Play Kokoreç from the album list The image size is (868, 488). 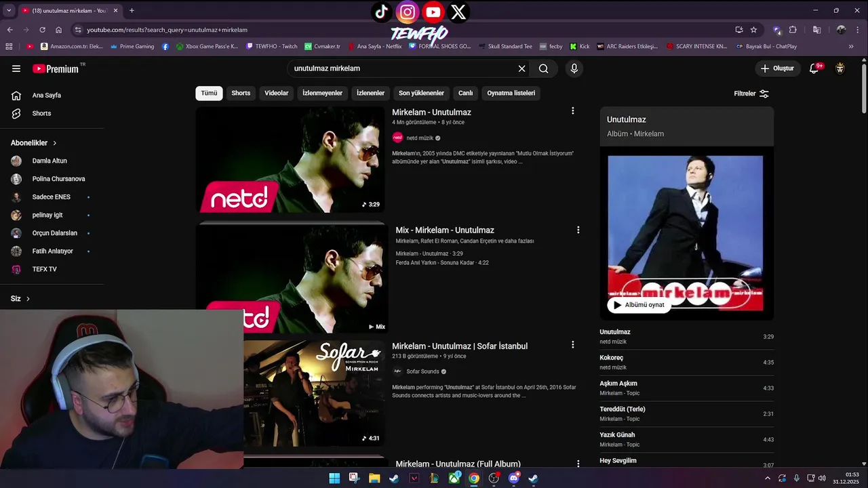pos(686,362)
